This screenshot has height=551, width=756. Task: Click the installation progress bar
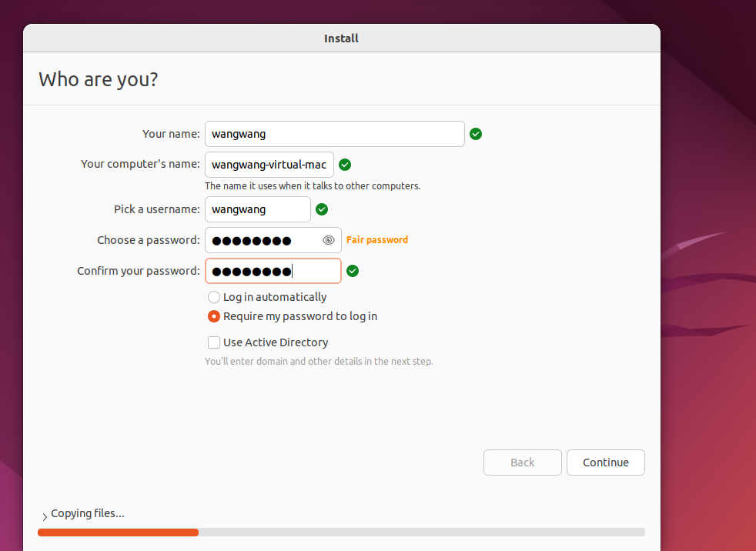pyautogui.click(x=341, y=533)
